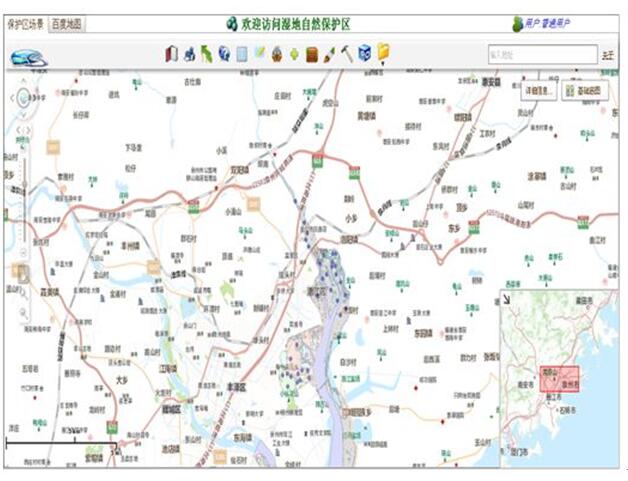Screen dimensions: 628x481
Task: Switch to the 百度地图 tab
Action: 68,22
